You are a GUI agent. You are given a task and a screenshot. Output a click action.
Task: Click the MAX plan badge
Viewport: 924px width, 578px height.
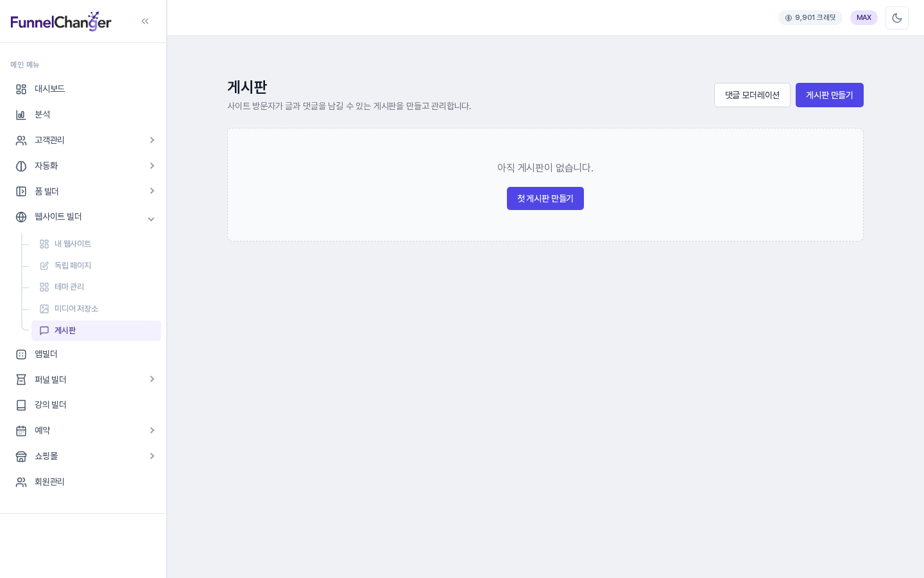[864, 18]
